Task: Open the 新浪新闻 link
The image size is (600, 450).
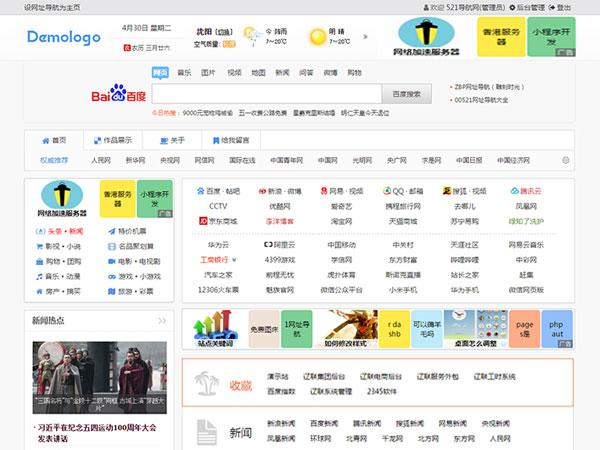Action: pos(281,423)
